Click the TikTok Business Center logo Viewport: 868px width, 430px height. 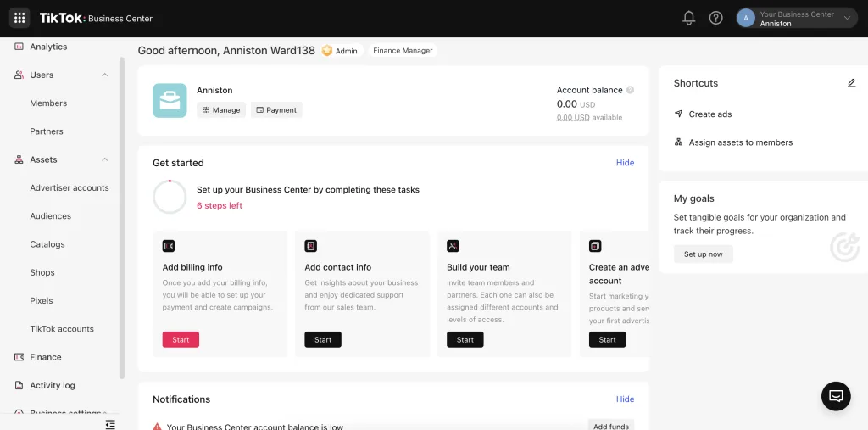pyautogui.click(x=96, y=19)
